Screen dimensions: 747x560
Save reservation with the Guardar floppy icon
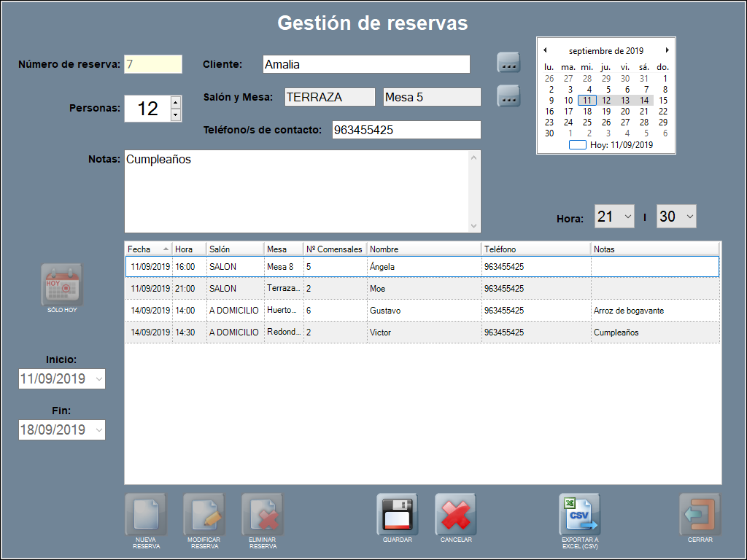coord(398,515)
